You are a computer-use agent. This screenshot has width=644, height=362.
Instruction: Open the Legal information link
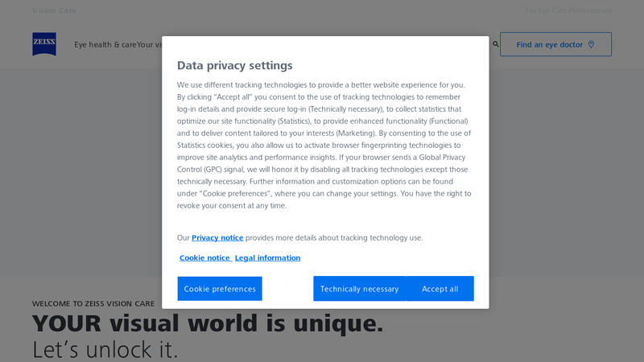pyautogui.click(x=267, y=257)
